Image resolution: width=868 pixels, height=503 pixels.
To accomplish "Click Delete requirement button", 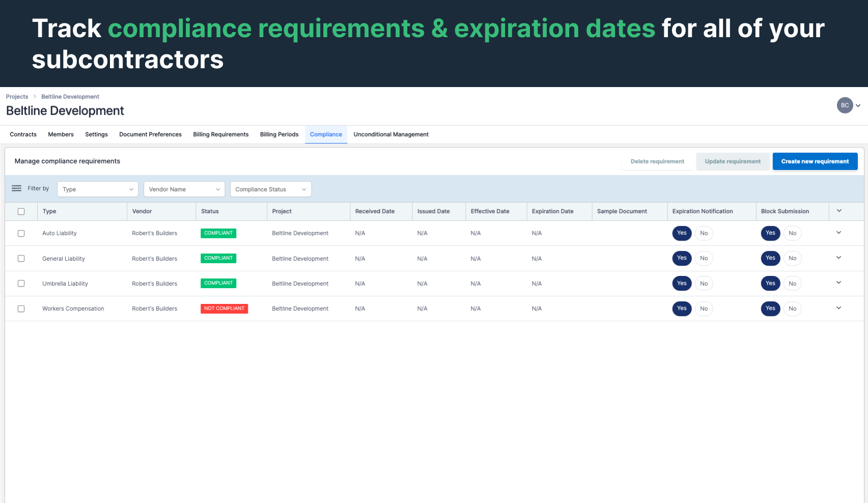I will coord(657,161).
